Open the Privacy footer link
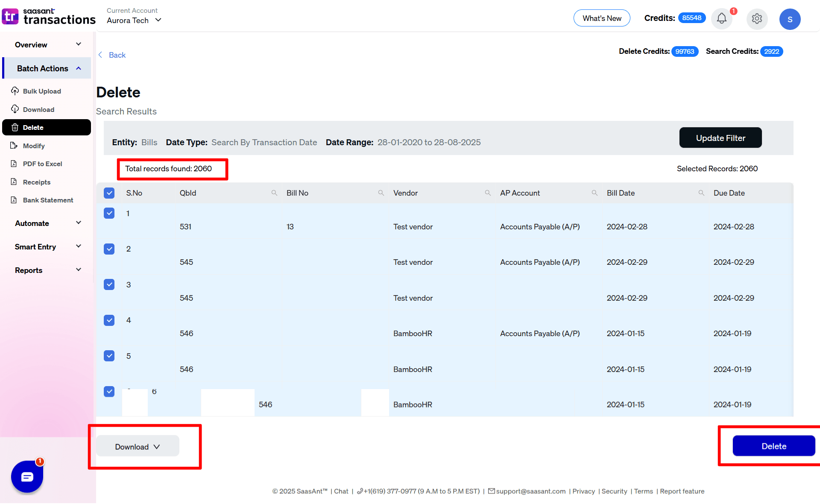This screenshot has height=504, width=820. [583, 491]
